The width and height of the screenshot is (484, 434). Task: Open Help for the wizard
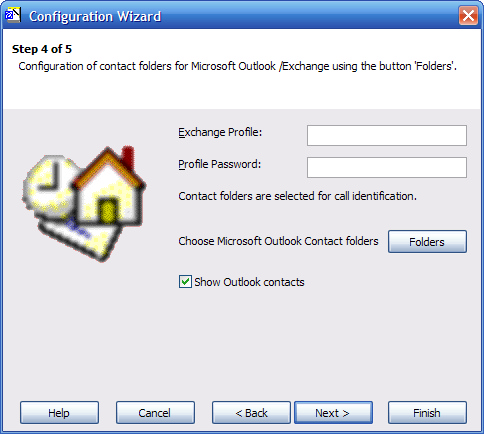point(59,413)
